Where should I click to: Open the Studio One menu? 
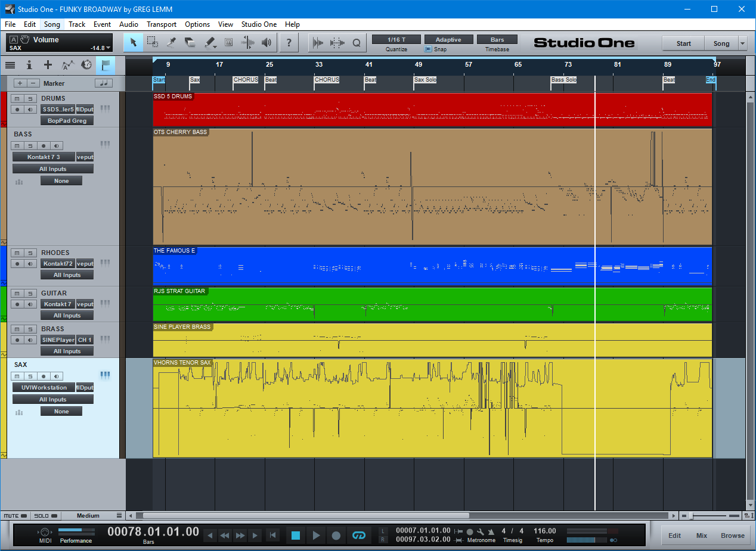[259, 24]
